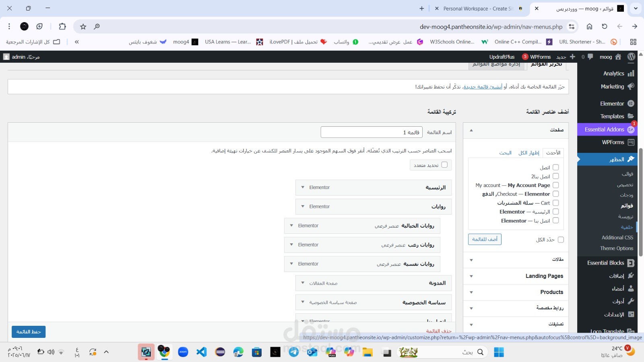Open Theme Options submenu item
This screenshot has width=644, height=362.
click(x=617, y=249)
